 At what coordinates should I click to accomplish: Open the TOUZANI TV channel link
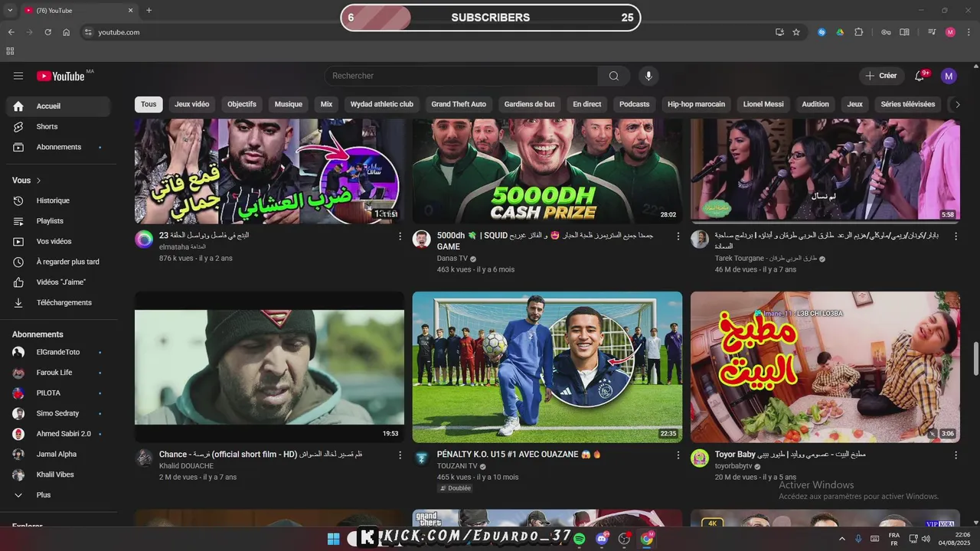point(457,466)
